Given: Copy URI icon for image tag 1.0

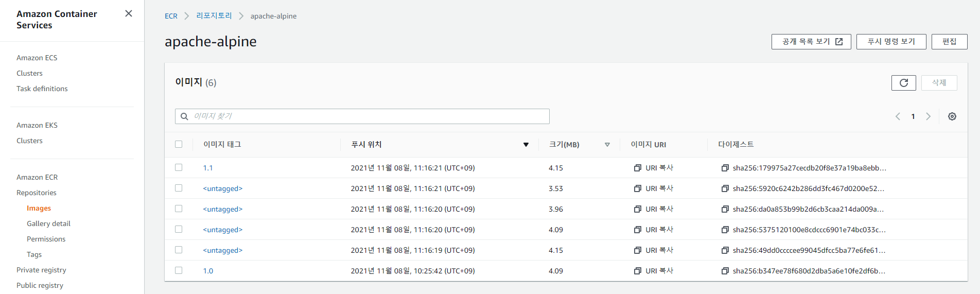Looking at the screenshot, I should [638, 271].
